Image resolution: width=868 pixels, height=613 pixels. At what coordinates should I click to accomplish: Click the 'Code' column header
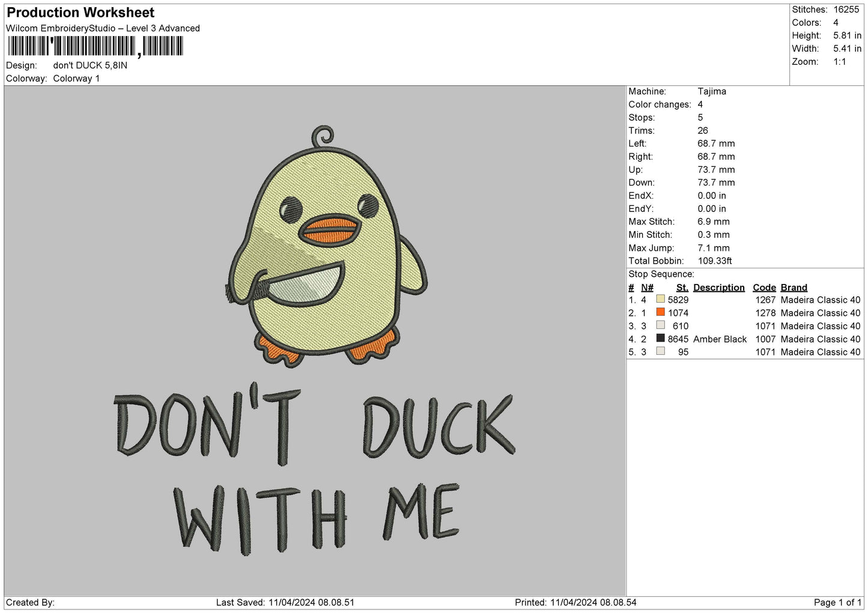coord(764,288)
